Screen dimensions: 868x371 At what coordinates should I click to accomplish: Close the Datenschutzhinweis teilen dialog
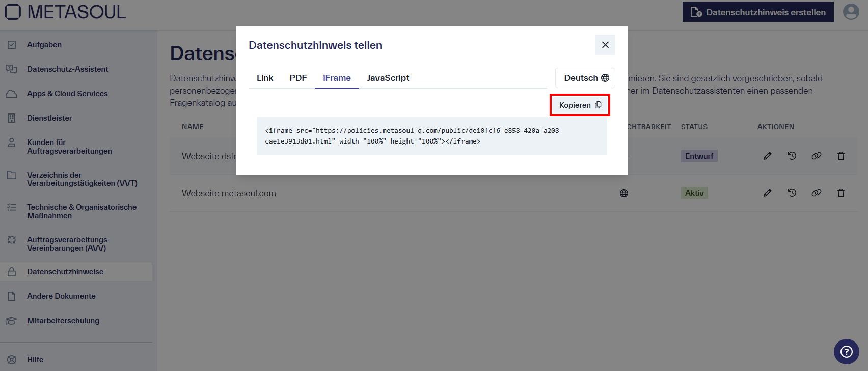605,45
